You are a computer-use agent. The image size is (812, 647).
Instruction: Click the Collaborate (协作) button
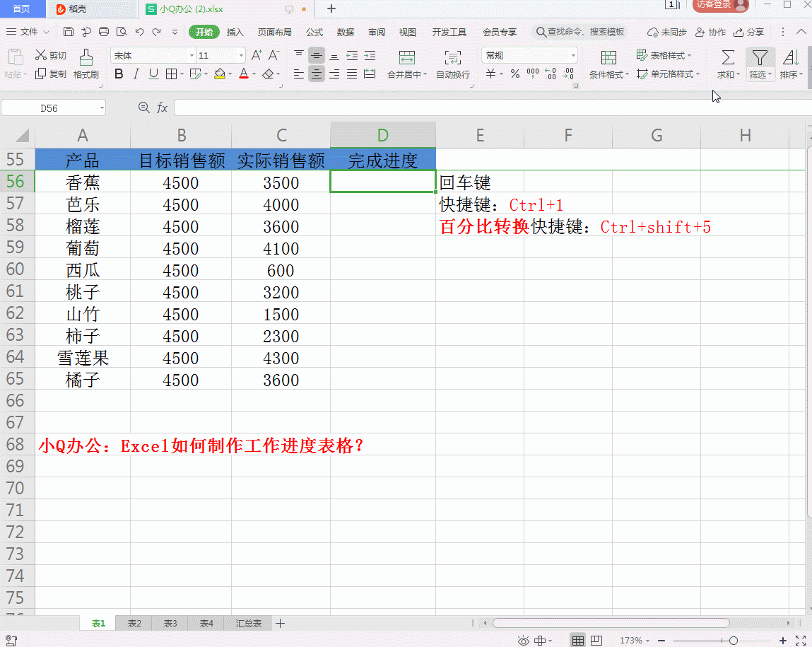[710, 32]
